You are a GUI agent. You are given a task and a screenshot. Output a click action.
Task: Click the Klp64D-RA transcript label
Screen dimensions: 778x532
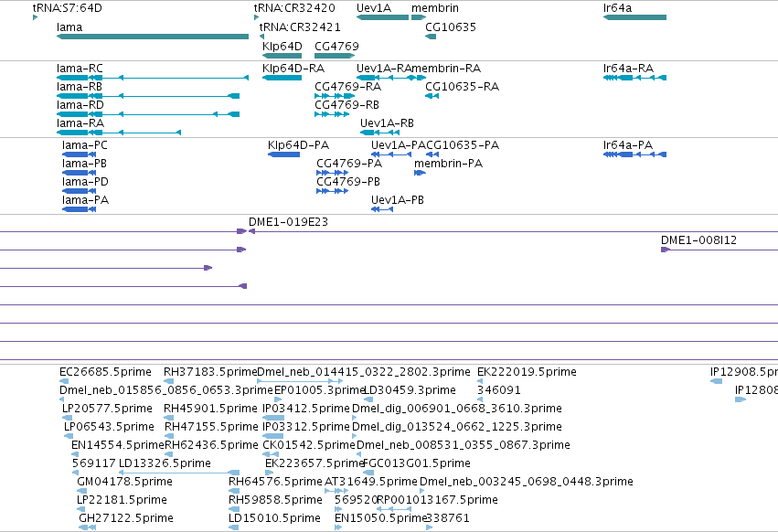293,68
